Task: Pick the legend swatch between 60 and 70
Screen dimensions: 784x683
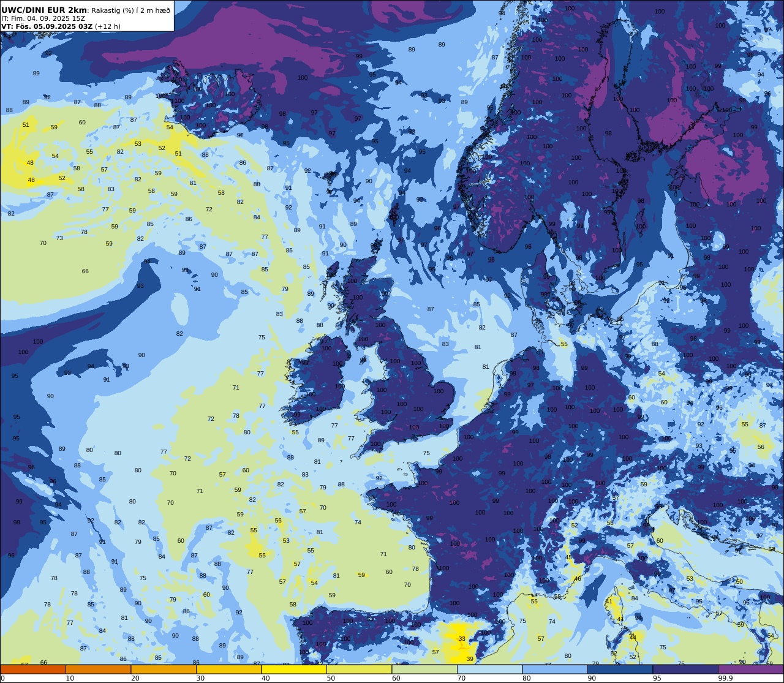Action: 424,669
